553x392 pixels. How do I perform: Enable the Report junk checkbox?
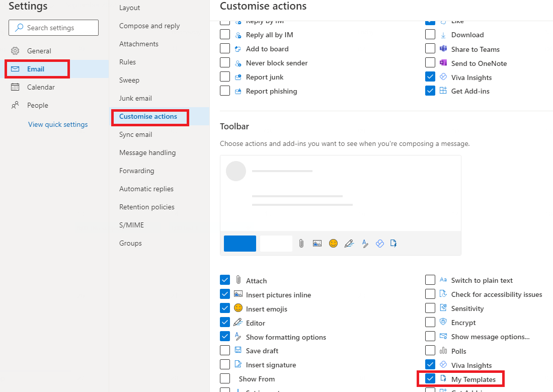[x=224, y=76]
